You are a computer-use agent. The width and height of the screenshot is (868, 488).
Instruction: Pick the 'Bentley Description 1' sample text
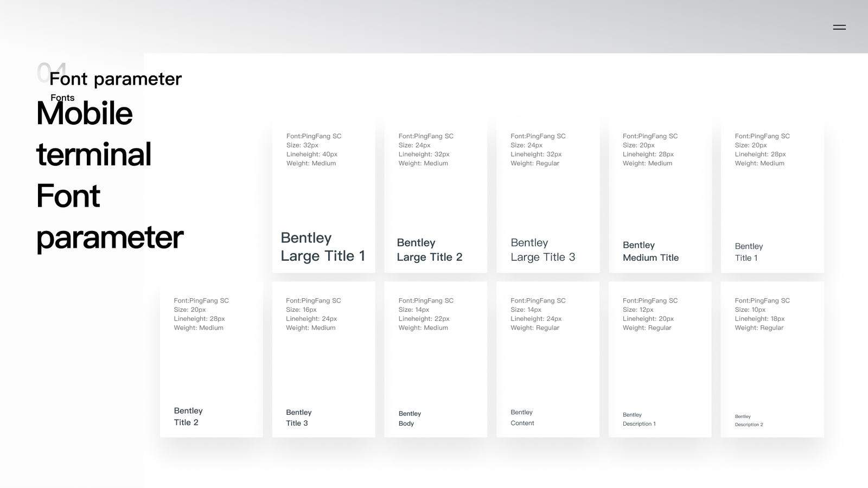[639, 419]
